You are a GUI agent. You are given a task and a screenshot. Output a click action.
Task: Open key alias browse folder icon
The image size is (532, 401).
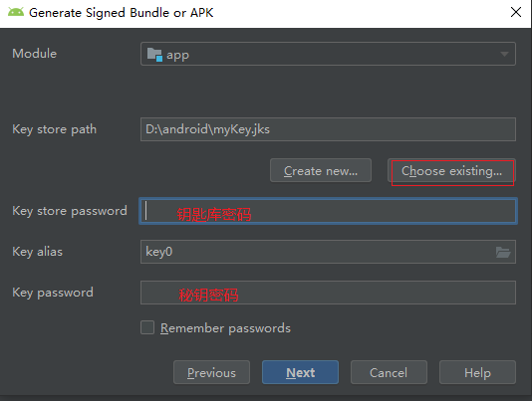(x=503, y=252)
